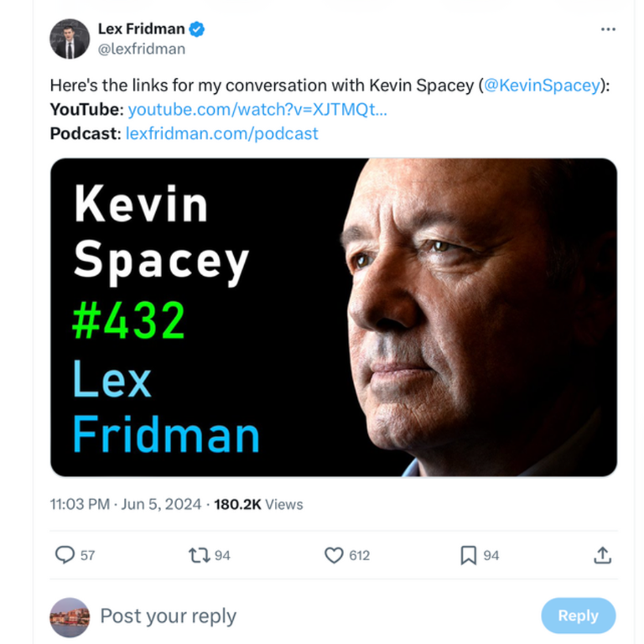Open the lexfridman.com/podcast link
This screenshot has width=644, height=644.
pyautogui.click(x=221, y=133)
